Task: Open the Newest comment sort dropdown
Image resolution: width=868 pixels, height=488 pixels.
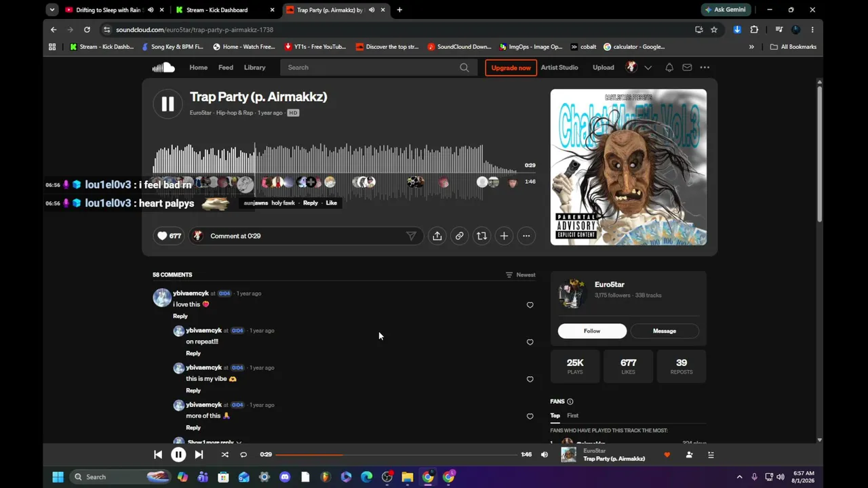Action: tap(520, 274)
